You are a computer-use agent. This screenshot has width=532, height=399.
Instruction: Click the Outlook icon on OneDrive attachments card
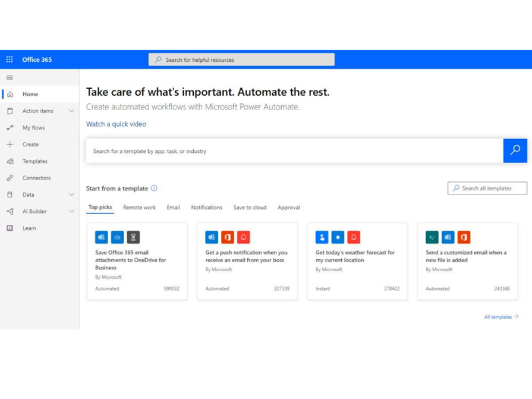point(102,237)
